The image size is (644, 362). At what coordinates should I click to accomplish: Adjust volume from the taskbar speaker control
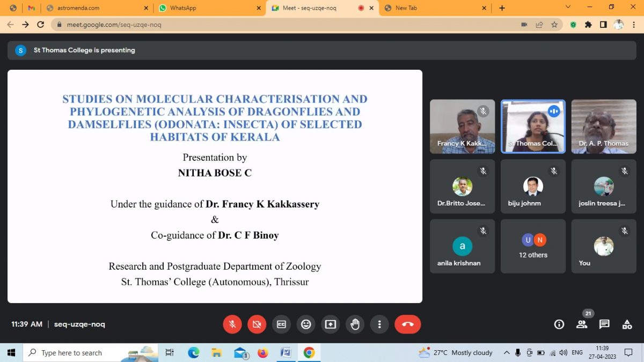(563, 352)
